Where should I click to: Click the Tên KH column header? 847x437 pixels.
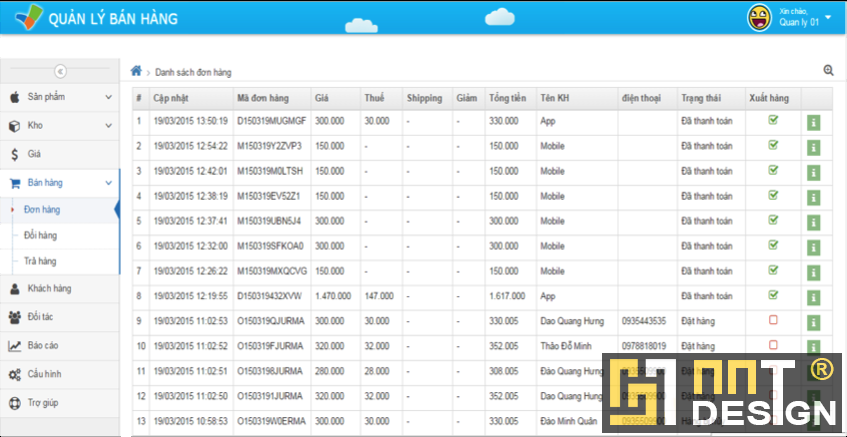coord(554,98)
